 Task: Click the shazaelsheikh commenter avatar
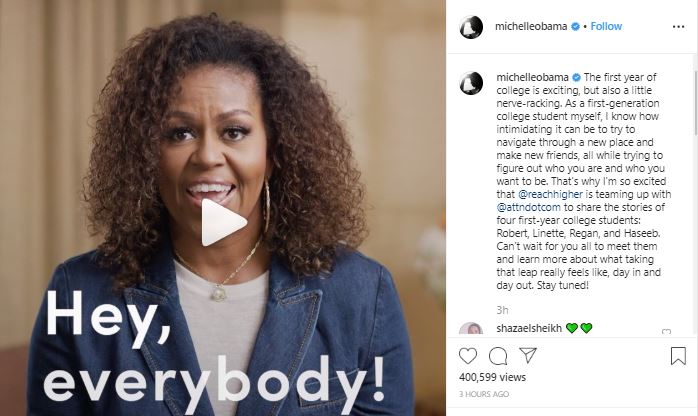(x=471, y=329)
